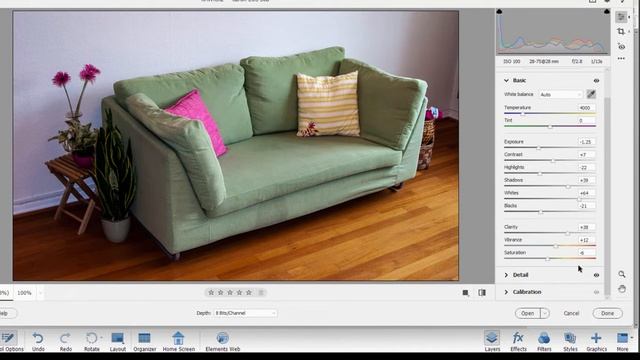Set a one-star rating
Screen dimensions: 640x360
coord(211,292)
